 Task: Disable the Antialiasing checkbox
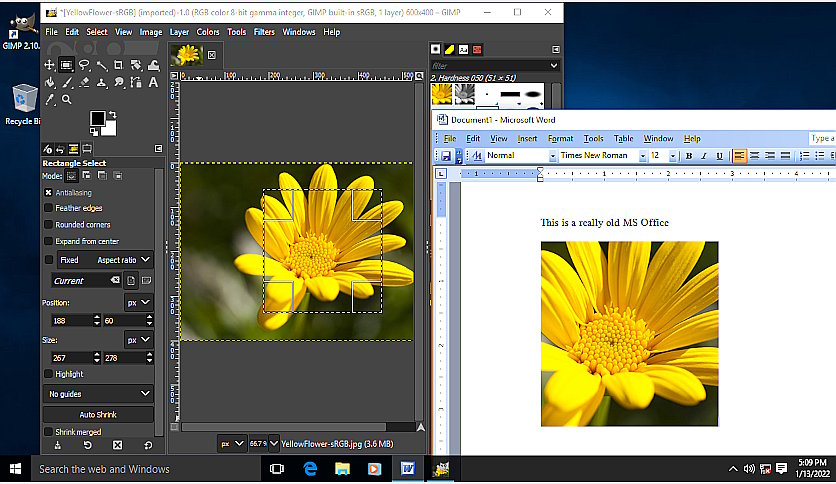48,192
